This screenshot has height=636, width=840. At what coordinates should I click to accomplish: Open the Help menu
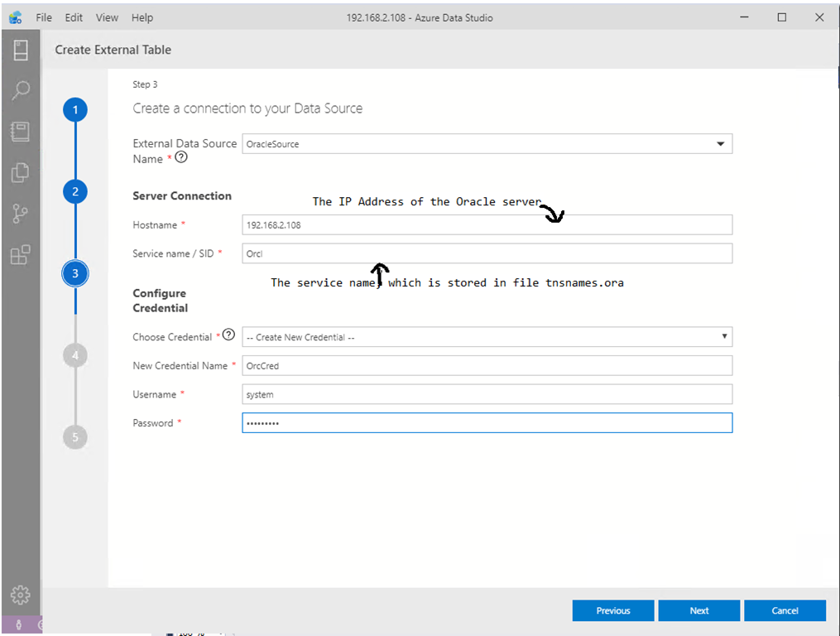(x=142, y=17)
